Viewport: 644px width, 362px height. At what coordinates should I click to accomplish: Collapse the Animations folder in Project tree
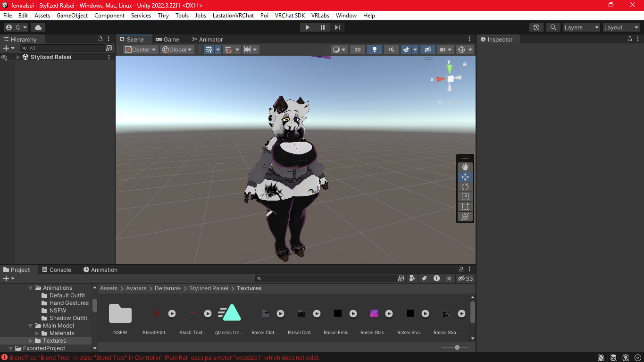[31, 288]
